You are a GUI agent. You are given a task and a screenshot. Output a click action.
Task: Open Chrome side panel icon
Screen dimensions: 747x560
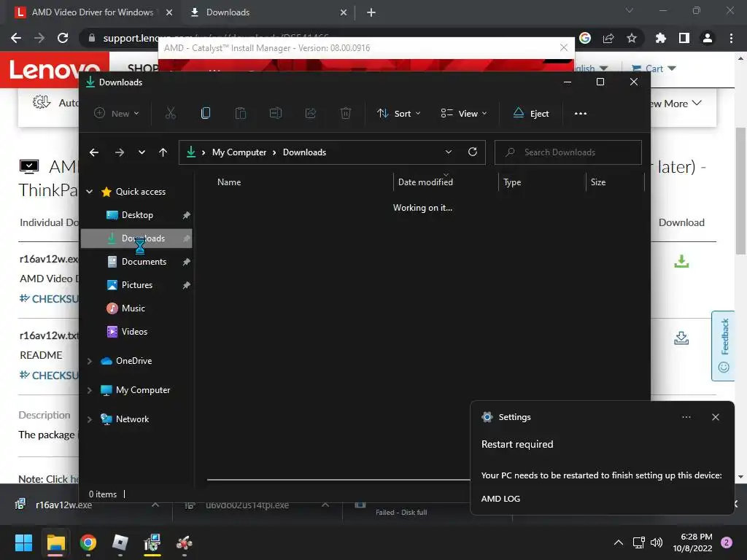pos(684,38)
